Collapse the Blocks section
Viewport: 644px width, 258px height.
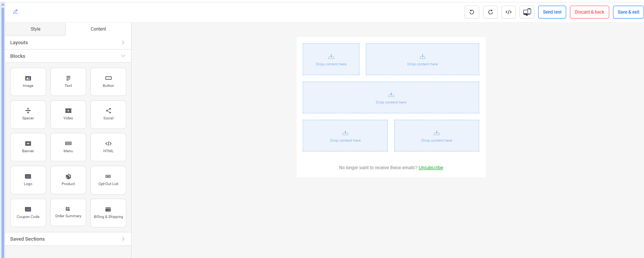tap(68, 56)
